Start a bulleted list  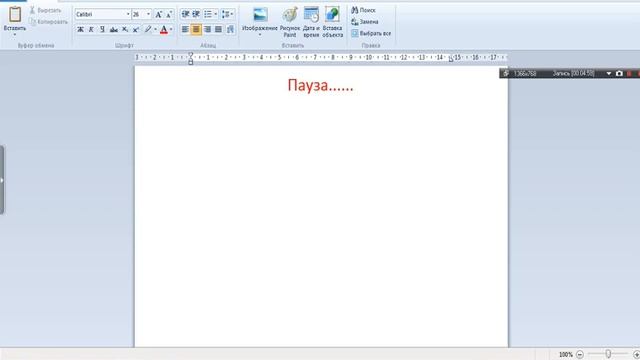[208, 14]
